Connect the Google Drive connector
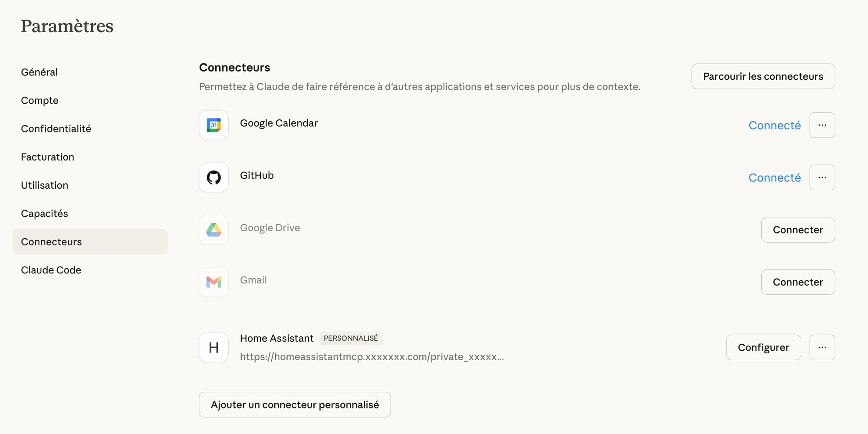This screenshot has height=434, width=868. (798, 230)
